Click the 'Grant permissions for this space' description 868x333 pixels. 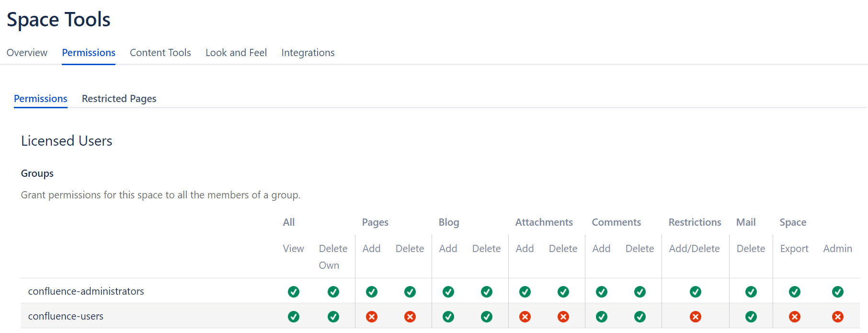[160, 195]
